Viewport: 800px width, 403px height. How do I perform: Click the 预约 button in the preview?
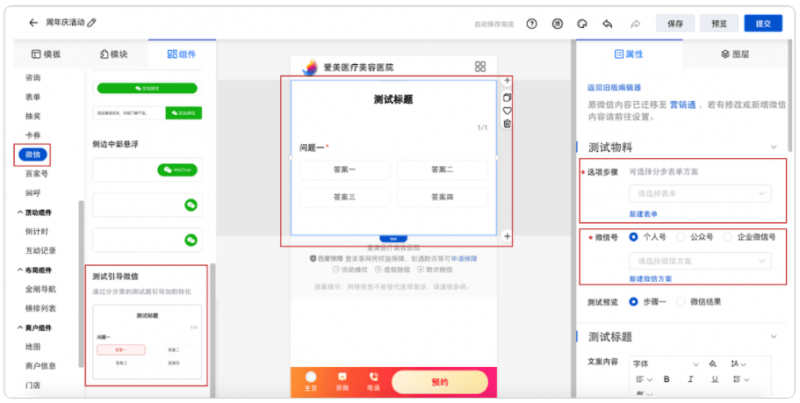[440, 382]
